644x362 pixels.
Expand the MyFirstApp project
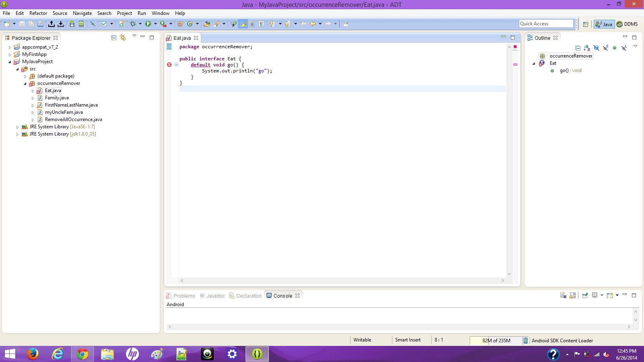(10, 54)
